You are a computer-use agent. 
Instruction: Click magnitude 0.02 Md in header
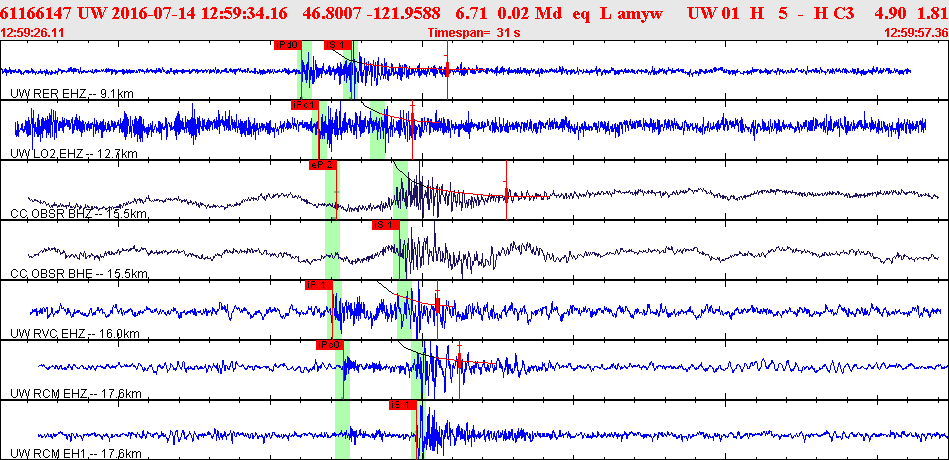point(529,12)
